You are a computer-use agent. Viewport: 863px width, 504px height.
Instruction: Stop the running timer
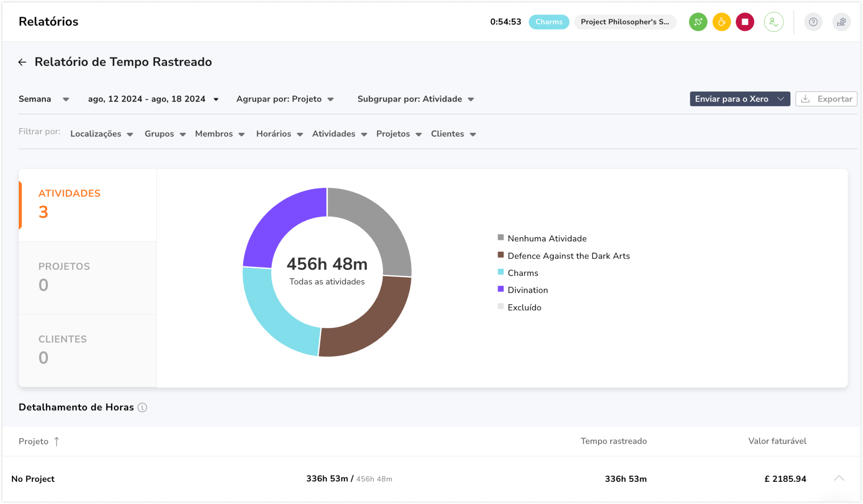tap(745, 22)
